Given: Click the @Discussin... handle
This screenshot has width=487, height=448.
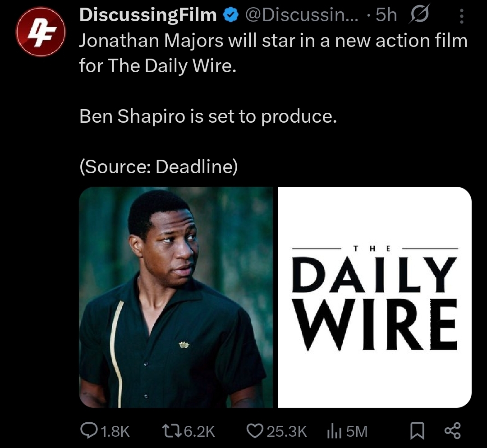Looking at the screenshot, I should [x=301, y=15].
